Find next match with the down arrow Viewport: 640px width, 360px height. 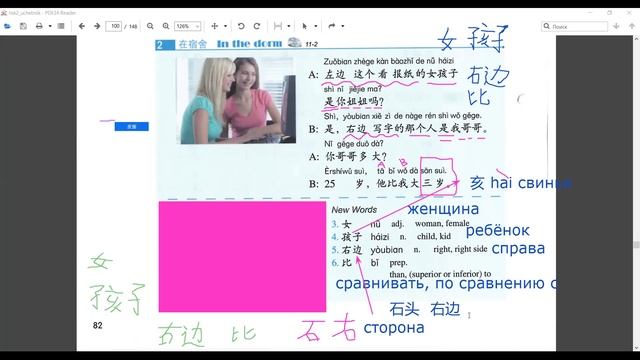(616, 26)
